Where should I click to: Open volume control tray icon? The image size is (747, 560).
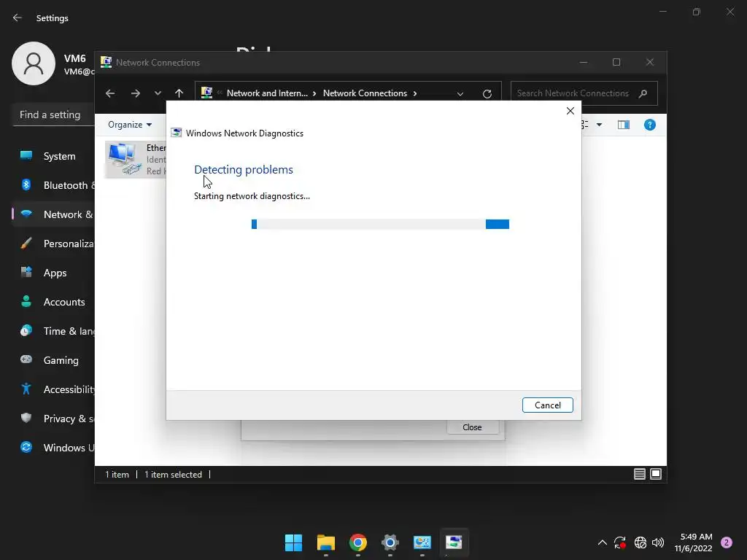[x=658, y=542]
